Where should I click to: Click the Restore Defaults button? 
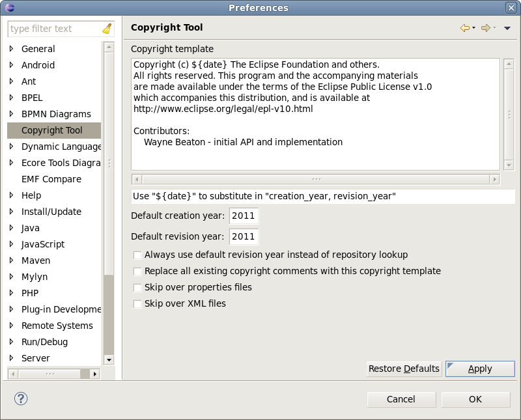404,369
